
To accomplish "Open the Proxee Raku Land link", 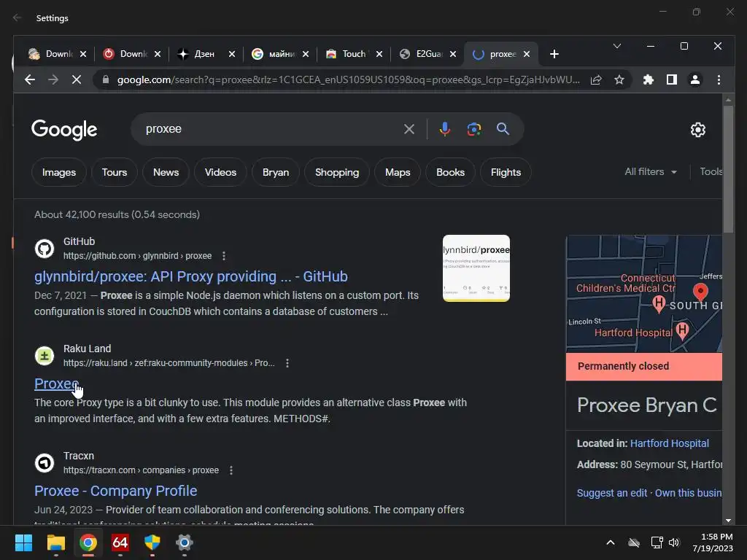I will [56, 384].
